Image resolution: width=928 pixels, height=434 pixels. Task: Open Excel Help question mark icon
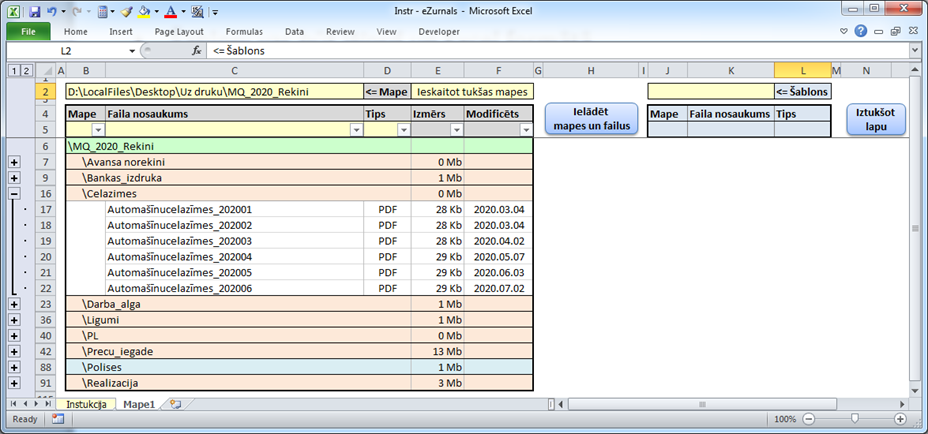click(x=861, y=31)
